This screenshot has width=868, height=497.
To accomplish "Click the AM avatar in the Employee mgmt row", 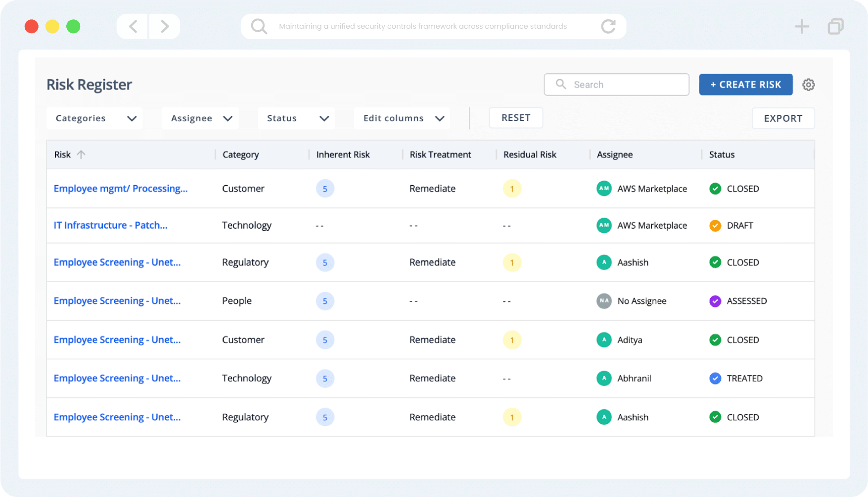I will [604, 189].
